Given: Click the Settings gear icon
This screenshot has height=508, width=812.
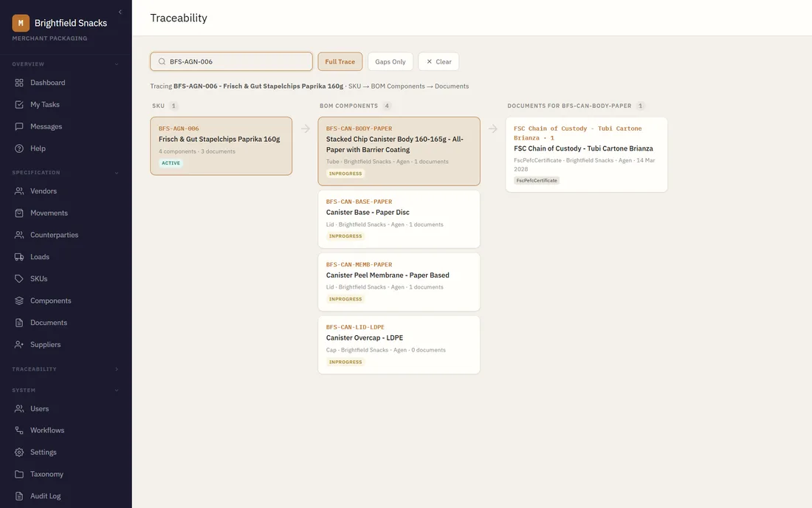Looking at the screenshot, I should pyautogui.click(x=19, y=452).
